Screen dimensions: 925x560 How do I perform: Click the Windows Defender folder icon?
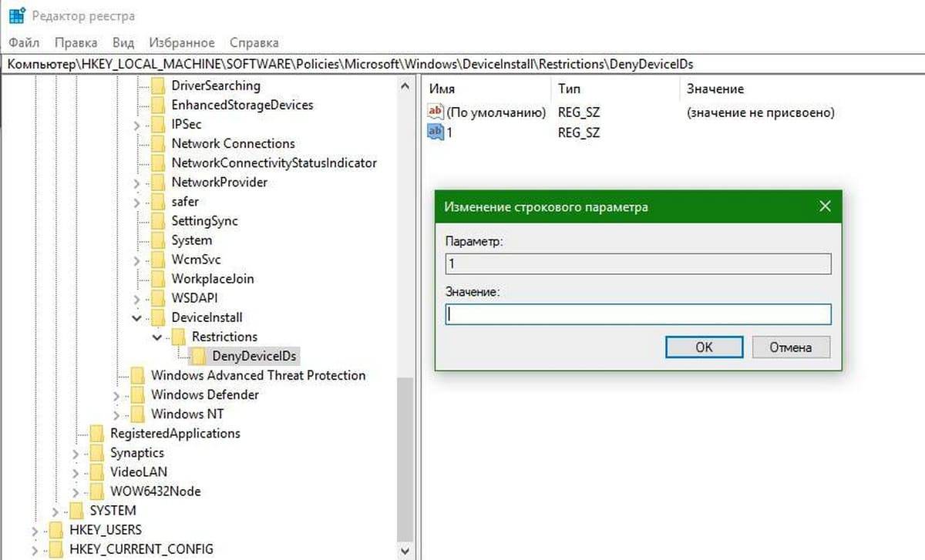(138, 394)
